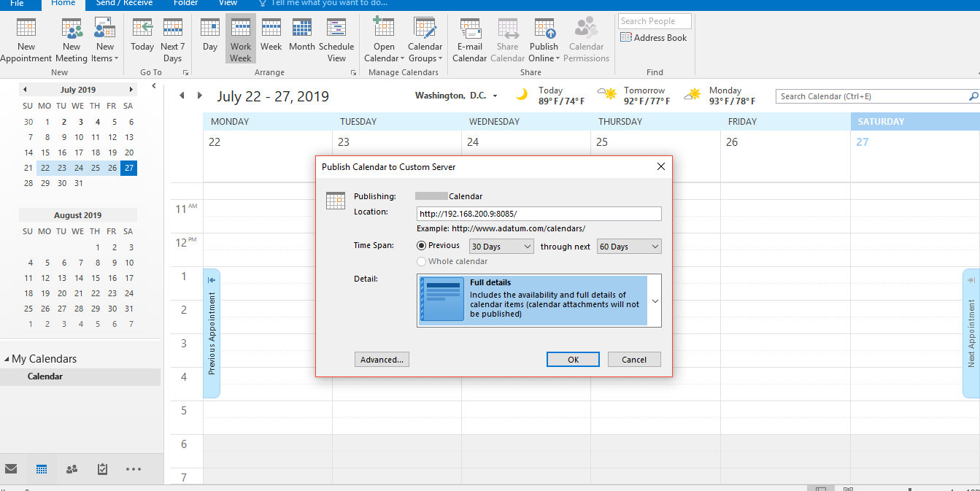
Task: Collapse the folder pane
Action: pyautogui.click(x=153, y=86)
